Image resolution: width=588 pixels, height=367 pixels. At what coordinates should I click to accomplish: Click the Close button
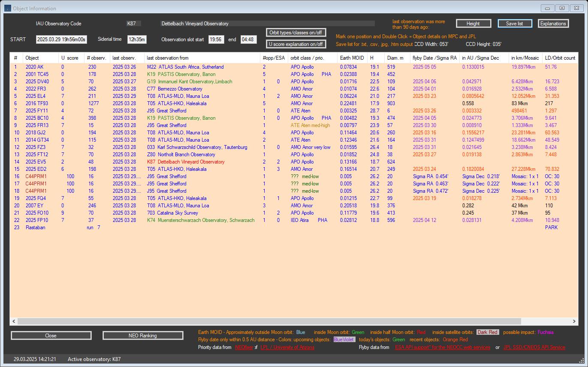pyautogui.click(x=51, y=336)
